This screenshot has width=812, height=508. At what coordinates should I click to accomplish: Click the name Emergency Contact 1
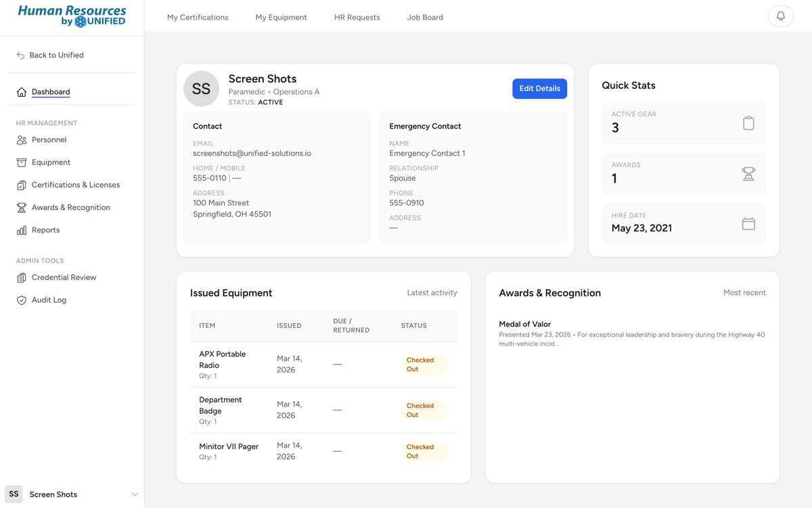[427, 154]
